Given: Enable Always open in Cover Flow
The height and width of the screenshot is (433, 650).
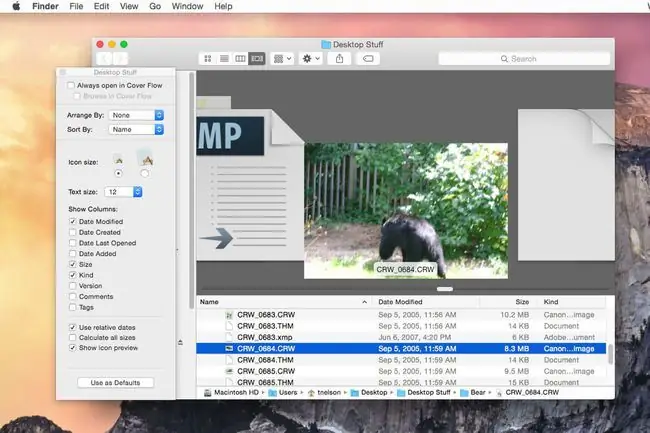Looking at the screenshot, I should (x=71, y=85).
